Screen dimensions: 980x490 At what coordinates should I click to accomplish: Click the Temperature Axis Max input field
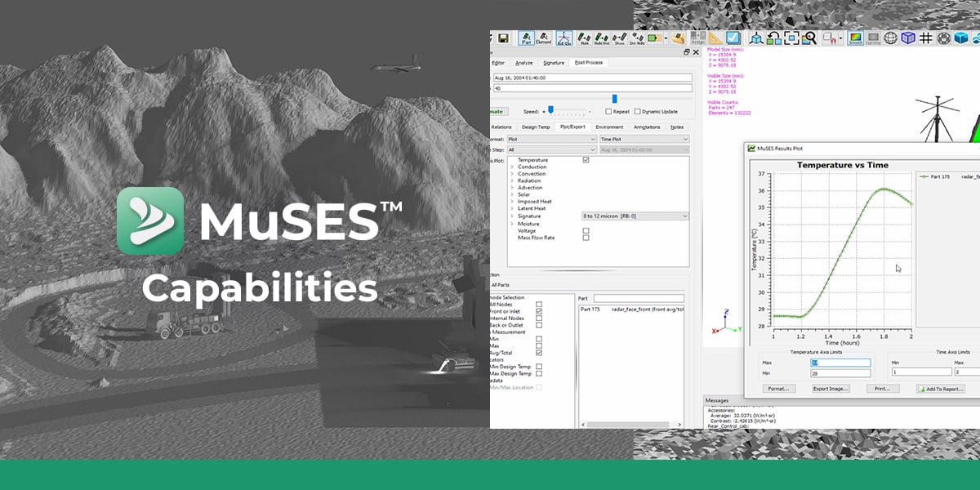tap(841, 363)
